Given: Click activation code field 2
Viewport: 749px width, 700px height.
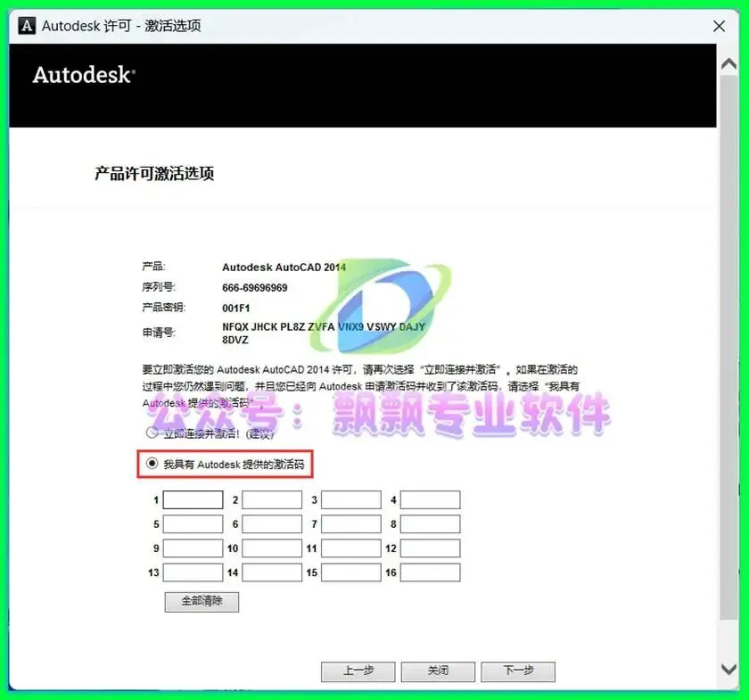Looking at the screenshot, I should point(272,499).
